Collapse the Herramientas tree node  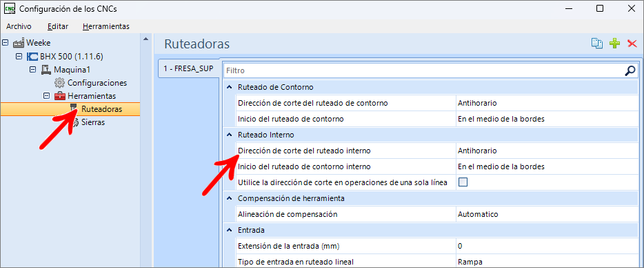(x=47, y=96)
